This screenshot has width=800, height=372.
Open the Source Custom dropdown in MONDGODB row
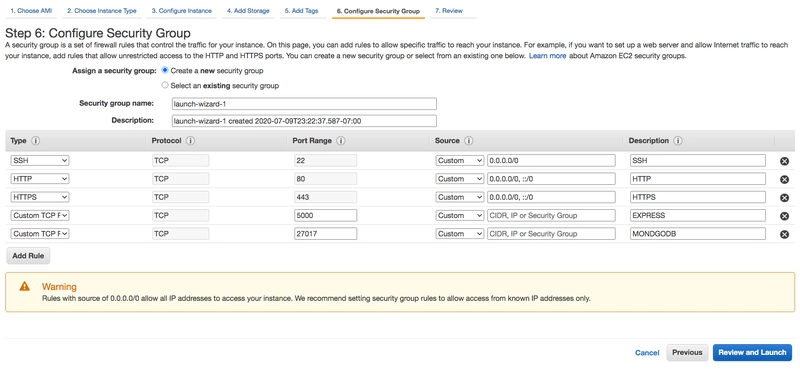(460, 234)
